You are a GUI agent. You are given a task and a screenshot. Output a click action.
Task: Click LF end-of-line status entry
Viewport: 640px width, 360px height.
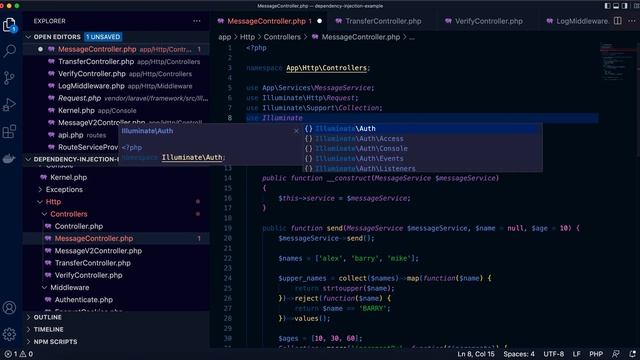coord(576,354)
